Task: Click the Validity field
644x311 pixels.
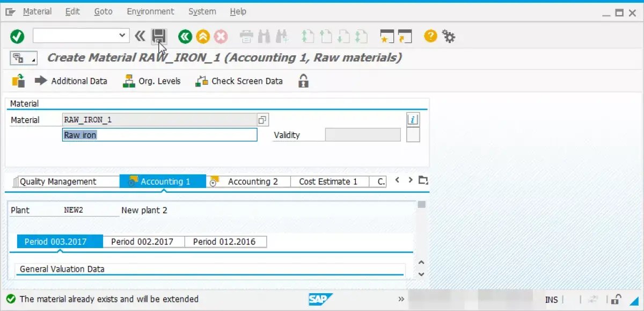Action: coord(363,135)
